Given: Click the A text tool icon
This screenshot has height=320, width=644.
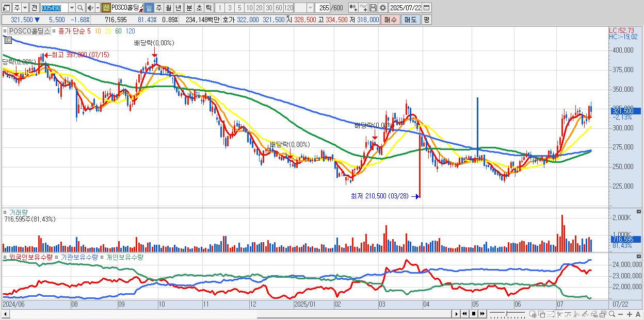Looking at the screenshot, I should (638, 314).
